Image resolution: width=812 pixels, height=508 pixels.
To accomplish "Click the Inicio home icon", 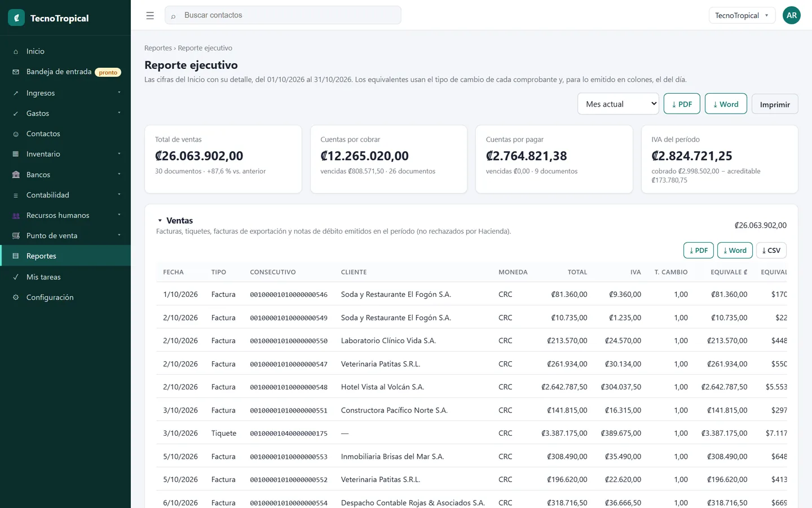I will coord(16,51).
